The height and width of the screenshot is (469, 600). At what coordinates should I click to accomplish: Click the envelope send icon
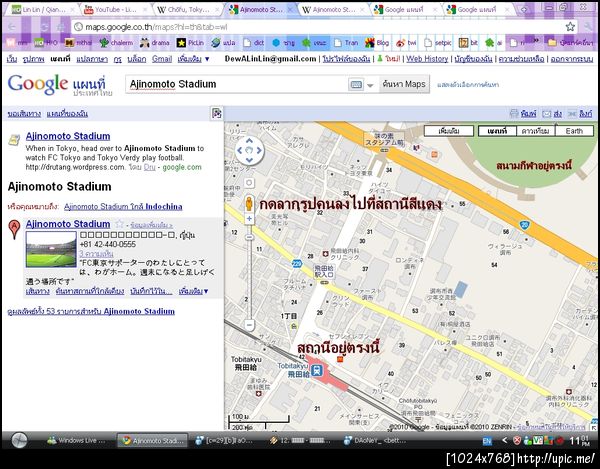[547, 113]
